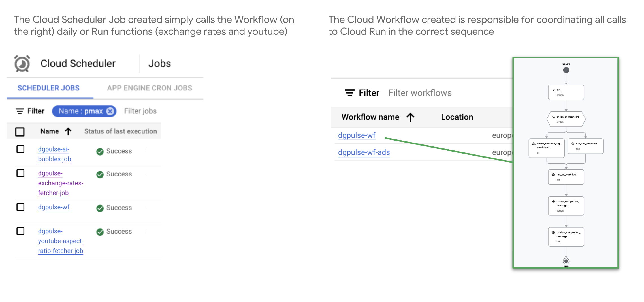Click the workflows Filter list icon
Image resolution: width=644 pixels, height=302 pixels.
[350, 93]
